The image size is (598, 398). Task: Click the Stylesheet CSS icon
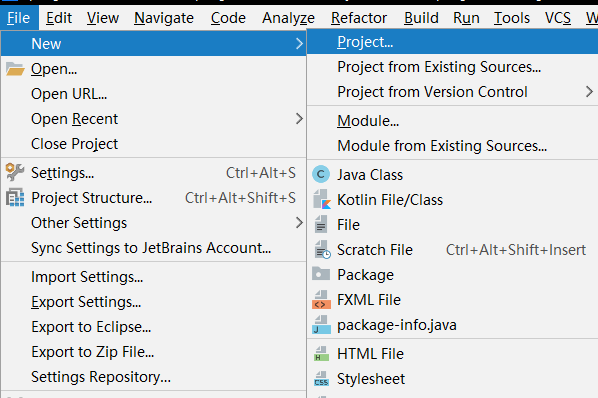[321, 379]
